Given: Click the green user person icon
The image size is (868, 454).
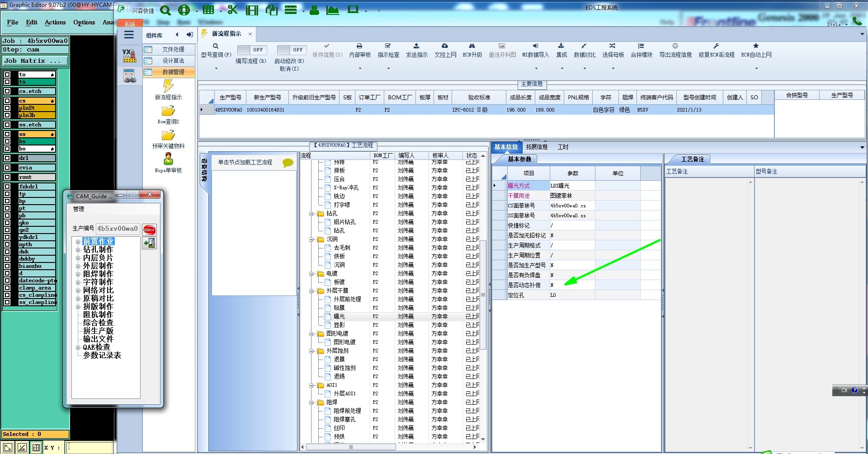Looking at the screenshot, I should pyautogui.click(x=314, y=10).
